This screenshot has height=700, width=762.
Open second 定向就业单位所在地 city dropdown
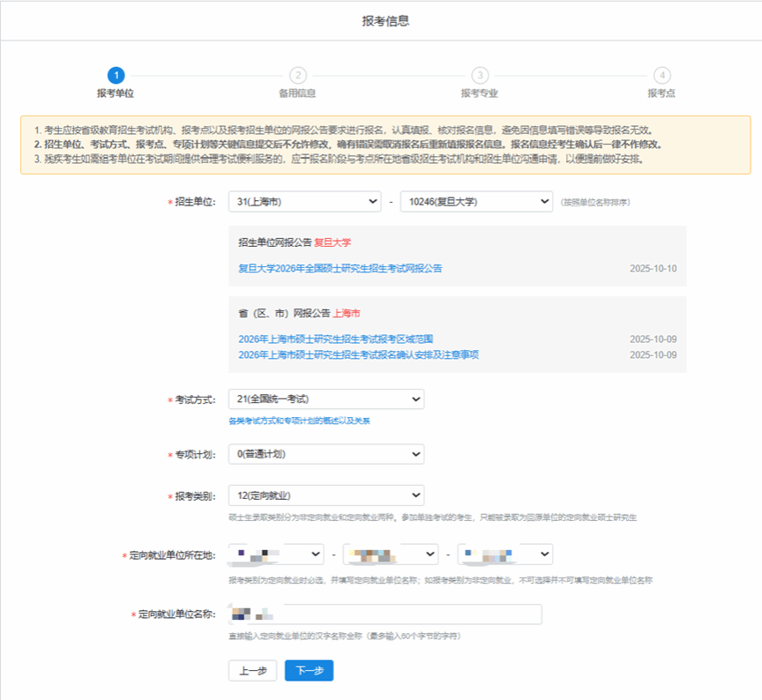pos(390,555)
